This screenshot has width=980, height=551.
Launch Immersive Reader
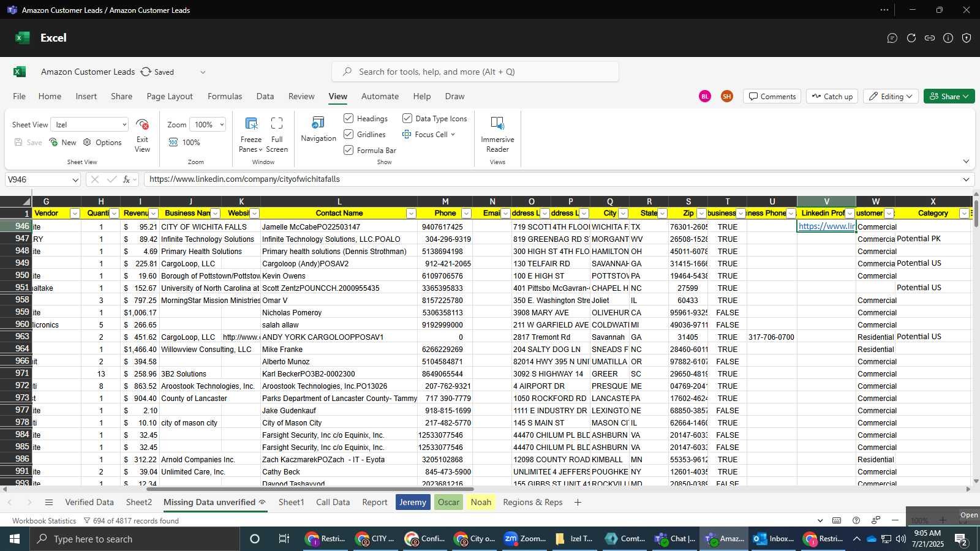pos(497,134)
